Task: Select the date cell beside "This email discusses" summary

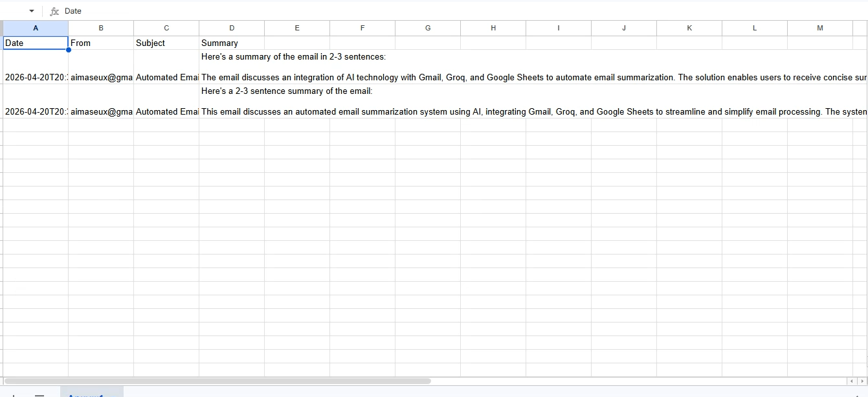Action: coord(36,101)
